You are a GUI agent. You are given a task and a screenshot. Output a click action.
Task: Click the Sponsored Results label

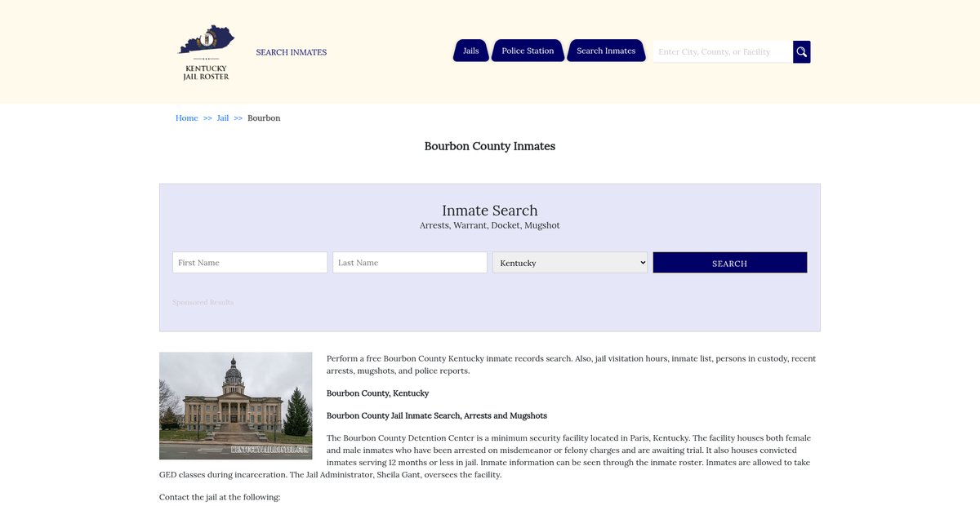pos(203,303)
